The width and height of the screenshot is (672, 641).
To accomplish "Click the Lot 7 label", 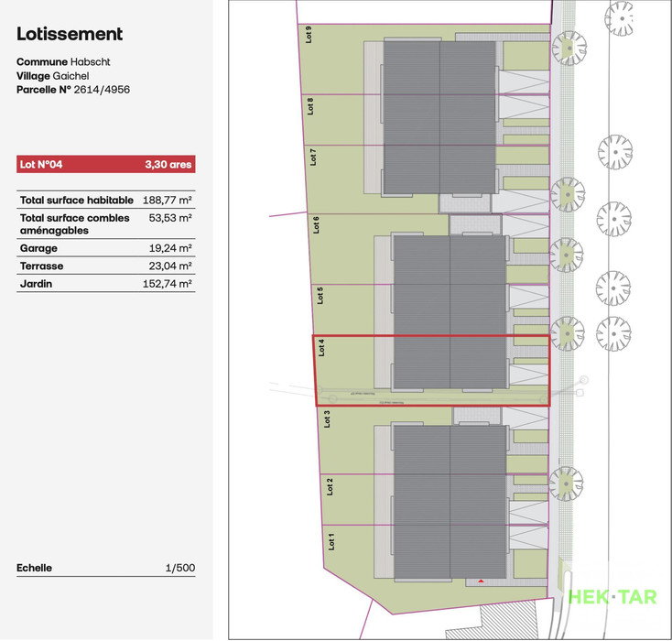I will [313, 157].
